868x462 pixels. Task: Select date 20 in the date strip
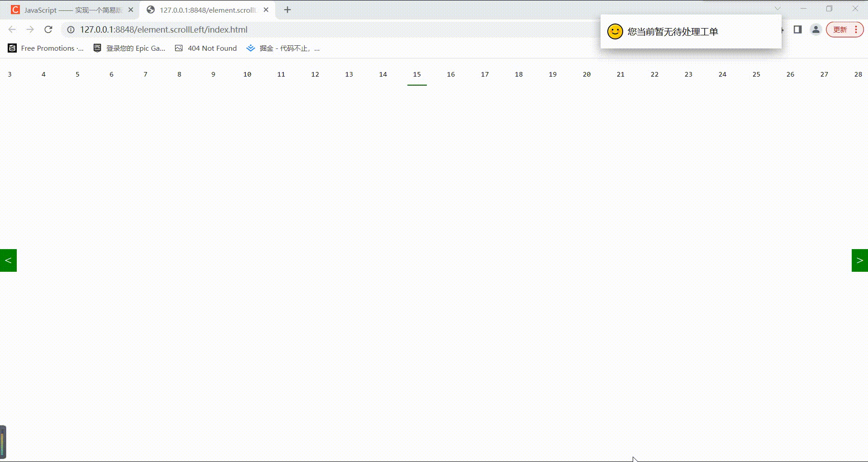pyautogui.click(x=586, y=74)
